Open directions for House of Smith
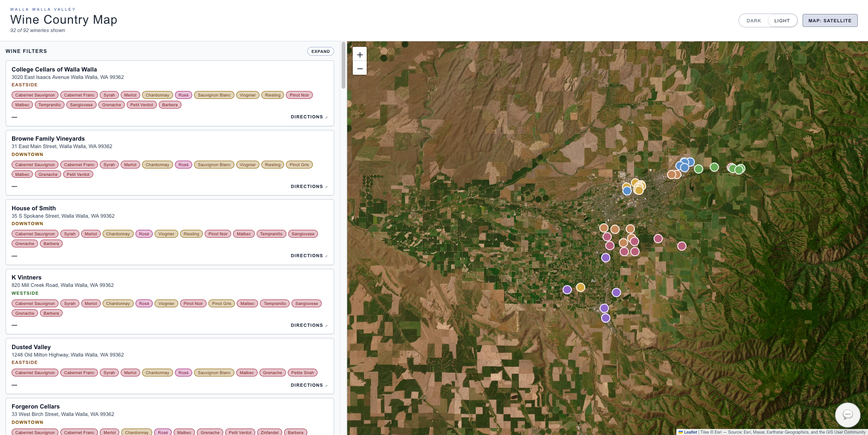868x435 pixels. click(309, 256)
